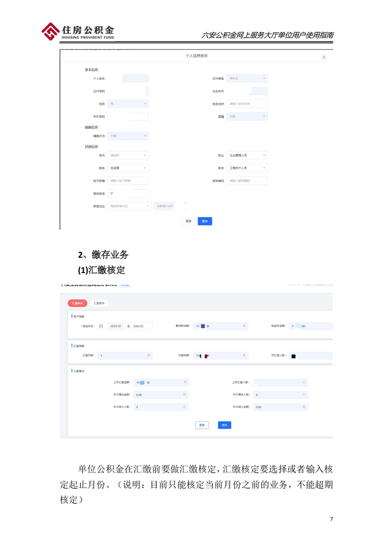
Task: Expand the 家庭住址 region selector
Action: tap(129, 206)
